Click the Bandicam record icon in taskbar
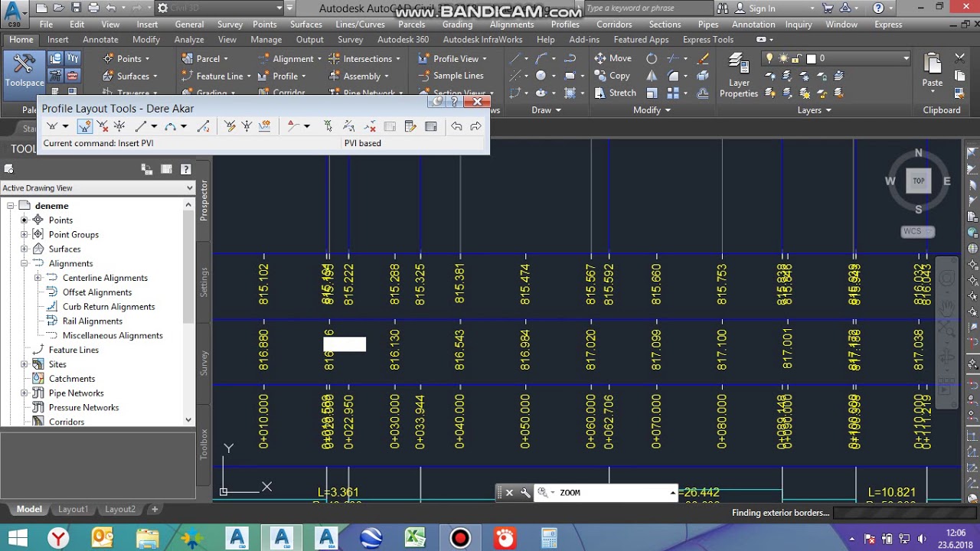 (459, 538)
